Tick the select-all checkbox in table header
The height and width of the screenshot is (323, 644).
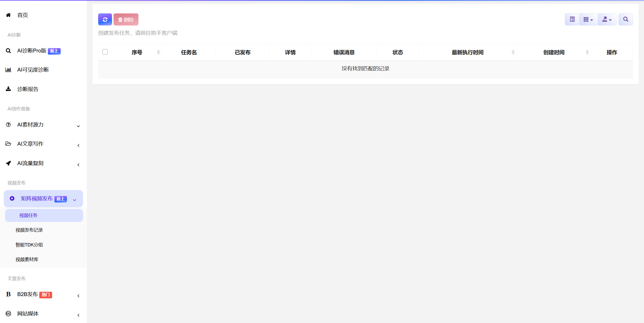pos(105,52)
